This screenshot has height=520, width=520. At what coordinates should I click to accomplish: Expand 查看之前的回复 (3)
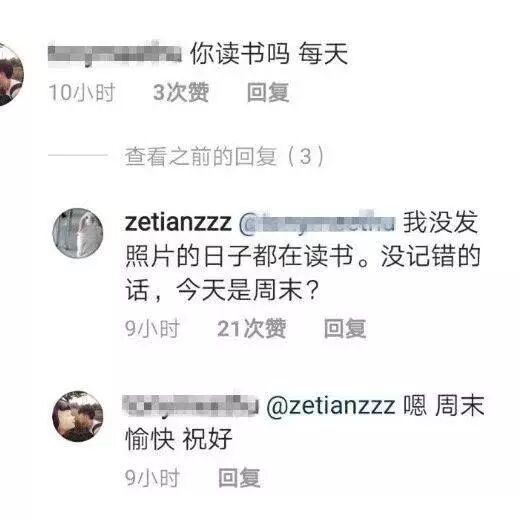tap(224, 156)
